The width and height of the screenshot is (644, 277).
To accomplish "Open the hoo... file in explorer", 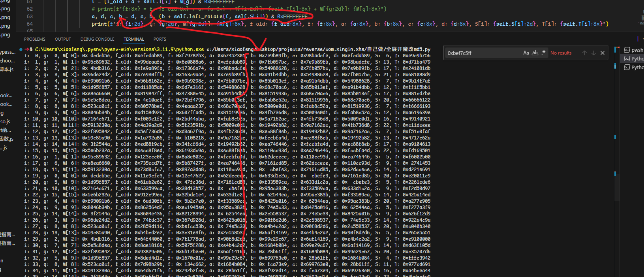I will tap(7, 60).
